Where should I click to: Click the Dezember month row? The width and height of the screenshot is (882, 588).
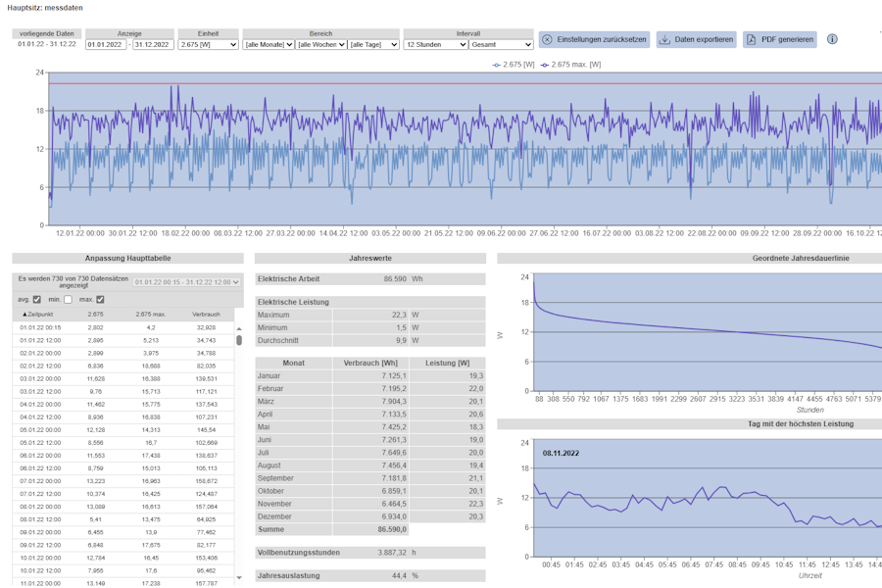point(370,516)
